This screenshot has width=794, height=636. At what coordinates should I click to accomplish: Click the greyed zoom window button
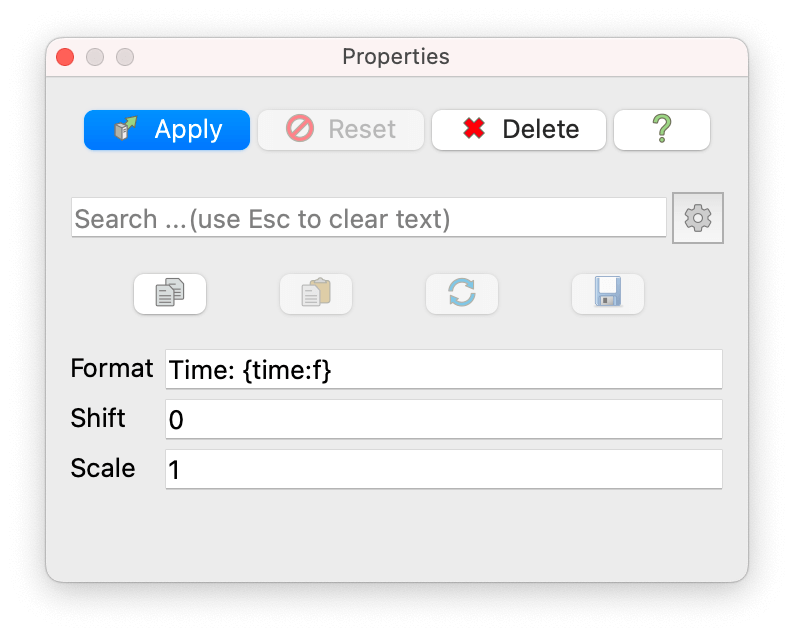(125, 57)
